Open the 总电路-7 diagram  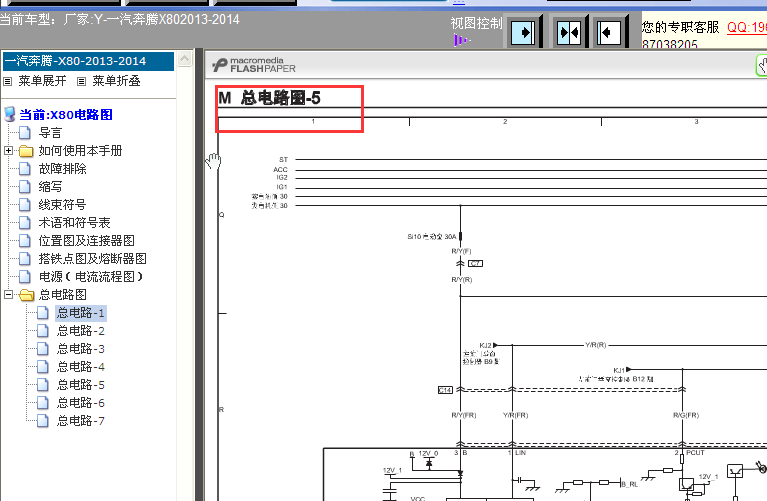(x=81, y=421)
